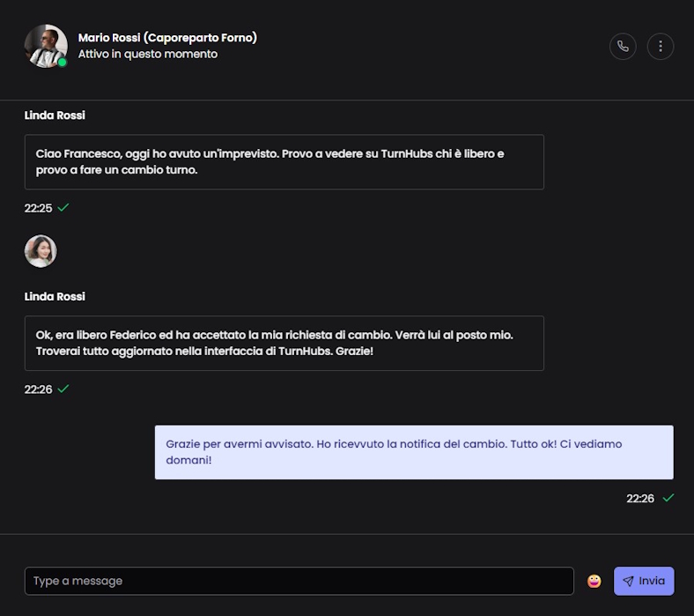The image size is (694, 616).
Task: Focus the 'Type a message' input field
Action: click(299, 581)
